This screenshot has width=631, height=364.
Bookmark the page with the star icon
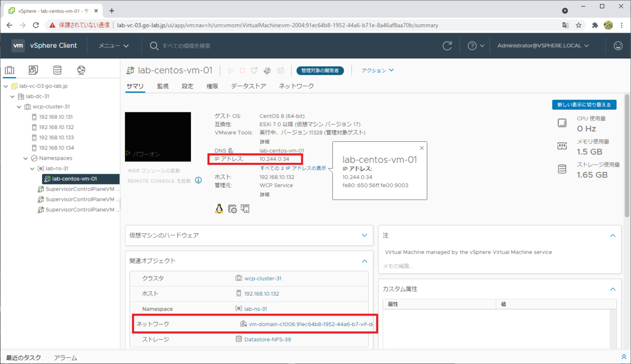[578, 25]
